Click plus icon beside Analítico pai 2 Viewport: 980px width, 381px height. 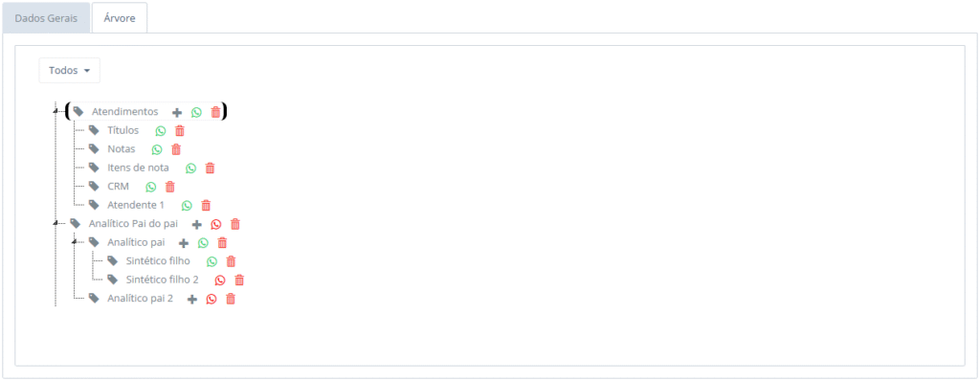pyautogui.click(x=192, y=300)
